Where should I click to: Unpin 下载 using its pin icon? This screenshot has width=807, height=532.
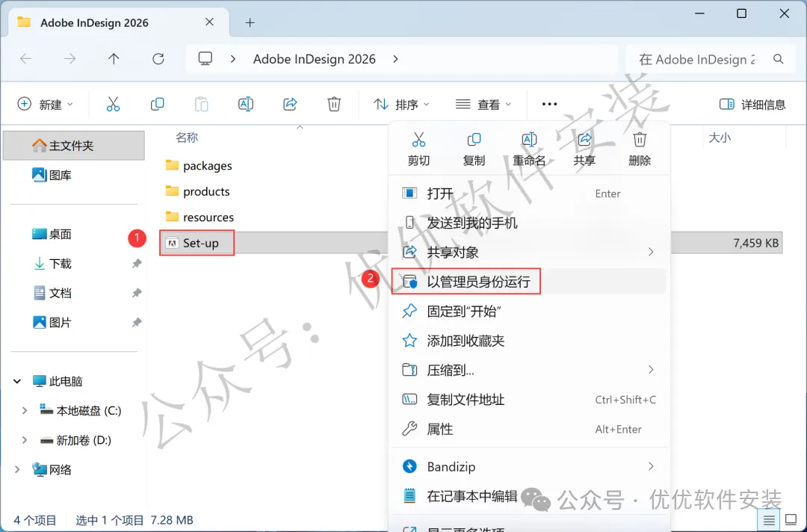pyautogui.click(x=137, y=264)
